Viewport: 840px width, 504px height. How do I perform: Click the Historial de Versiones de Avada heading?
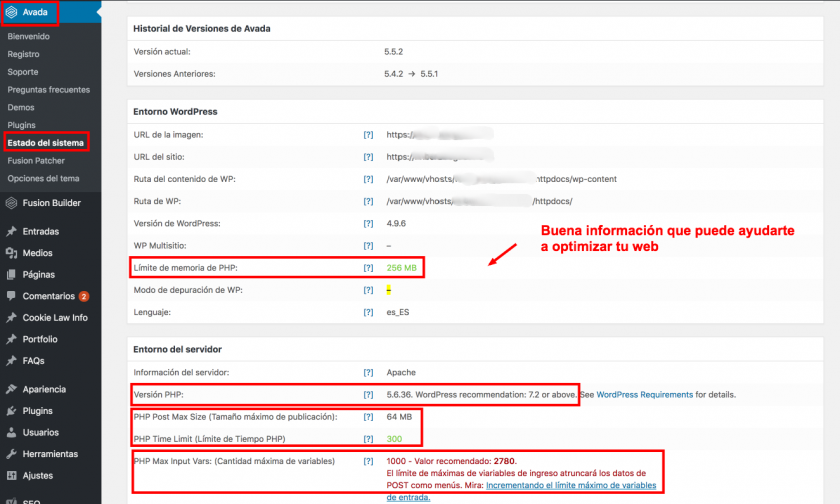(x=201, y=29)
